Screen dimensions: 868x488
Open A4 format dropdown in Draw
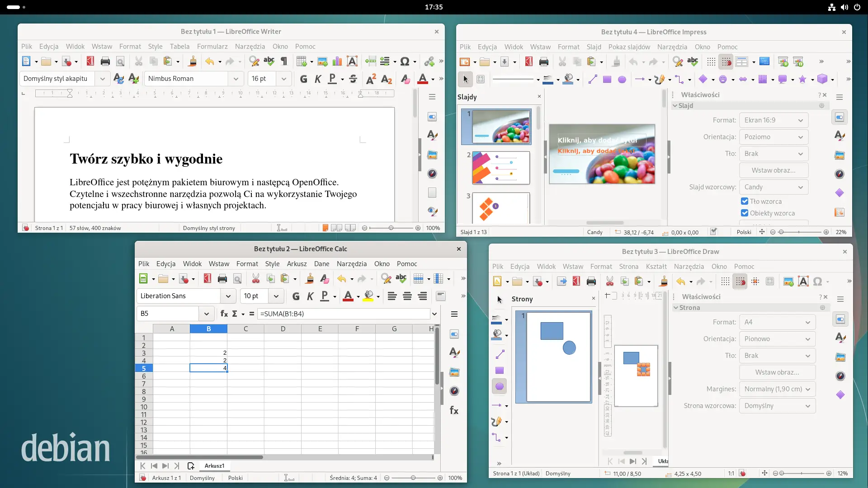(777, 322)
